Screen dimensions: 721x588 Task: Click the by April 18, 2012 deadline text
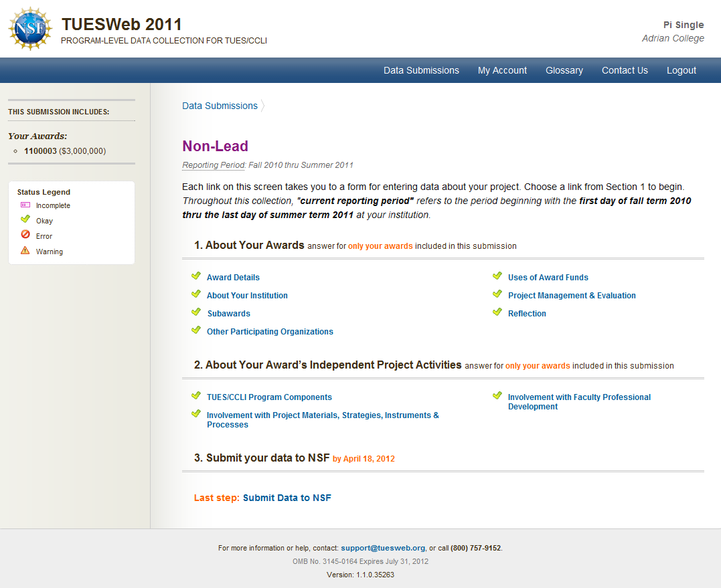tap(364, 458)
